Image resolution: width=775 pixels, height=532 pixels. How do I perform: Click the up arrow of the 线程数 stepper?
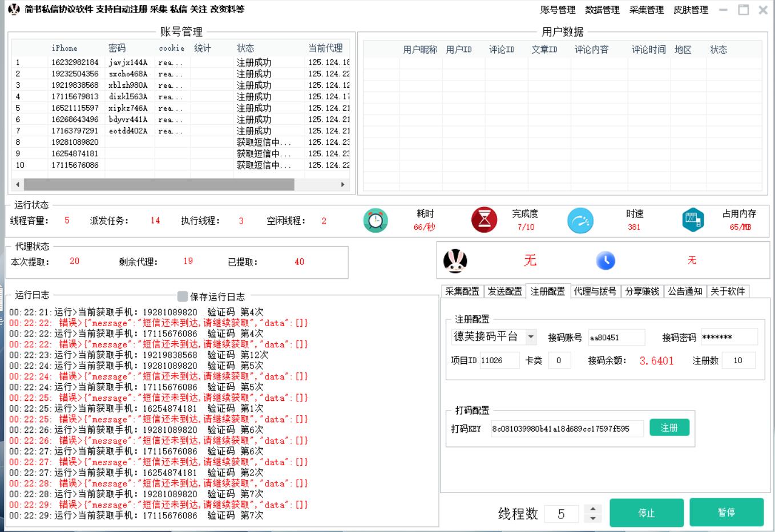point(592,509)
